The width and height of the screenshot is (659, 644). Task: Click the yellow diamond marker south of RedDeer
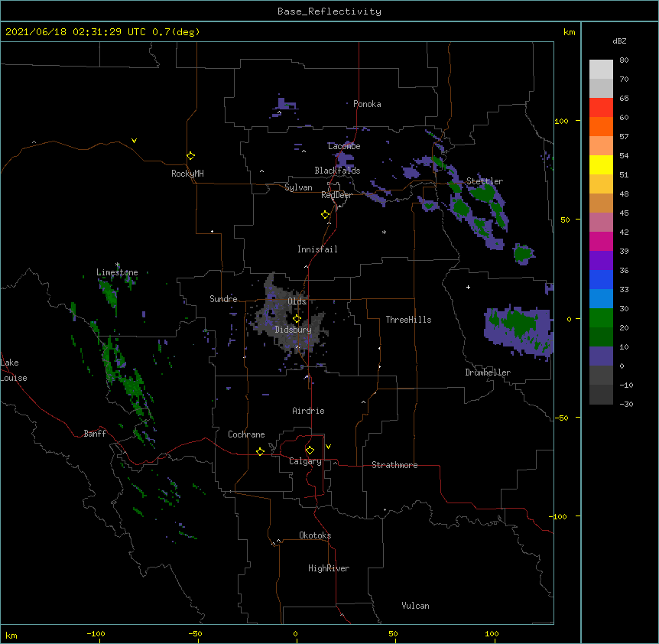326,215
